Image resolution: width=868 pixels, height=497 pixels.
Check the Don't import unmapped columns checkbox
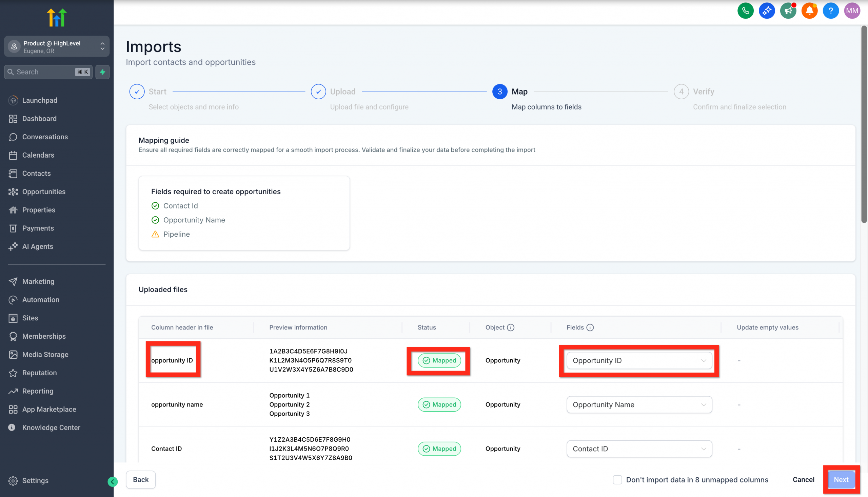coord(617,480)
